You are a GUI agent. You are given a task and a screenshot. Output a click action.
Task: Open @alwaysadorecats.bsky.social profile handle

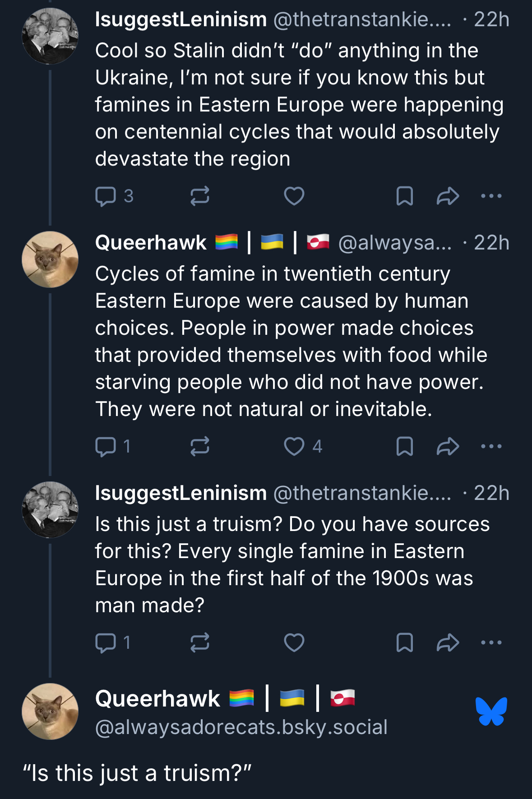tap(241, 727)
